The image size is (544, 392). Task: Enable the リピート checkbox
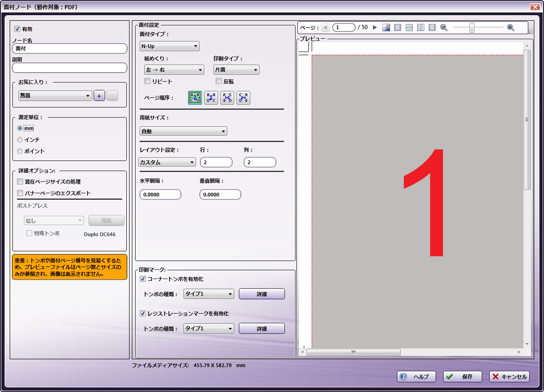coord(147,81)
